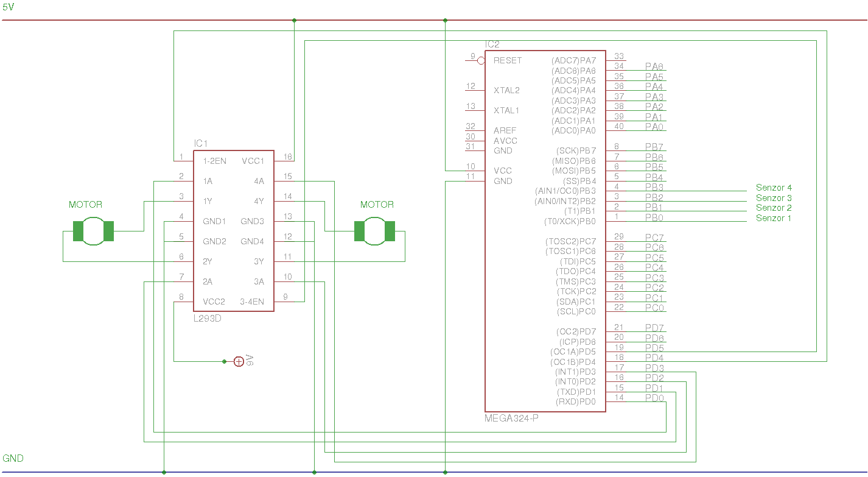Select the 3Y pin name
The height and width of the screenshot is (477, 868).
259,261
